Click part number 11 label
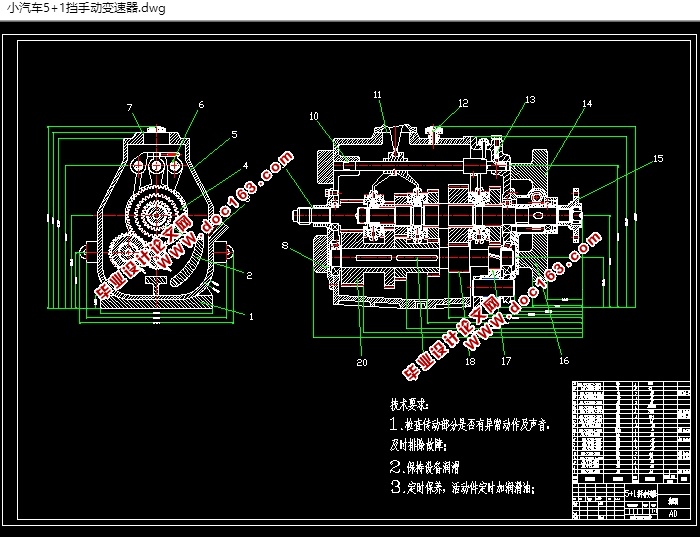700x537 pixels. [377, 95]
